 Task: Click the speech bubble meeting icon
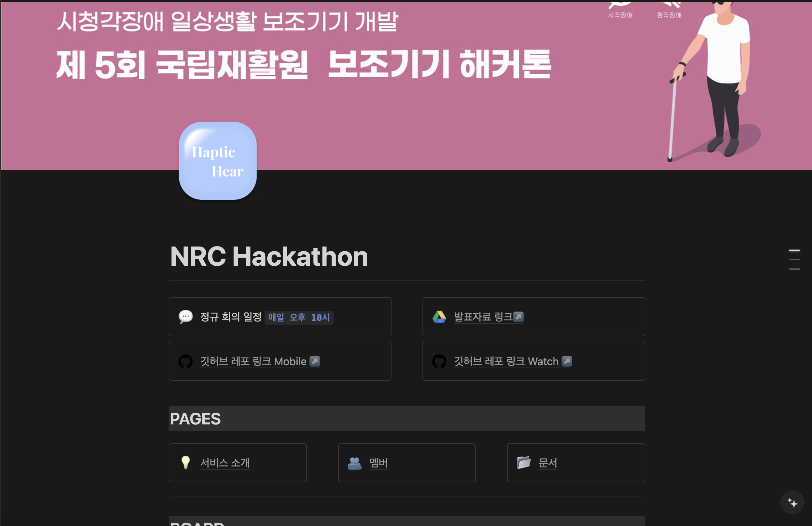[185, 317]
